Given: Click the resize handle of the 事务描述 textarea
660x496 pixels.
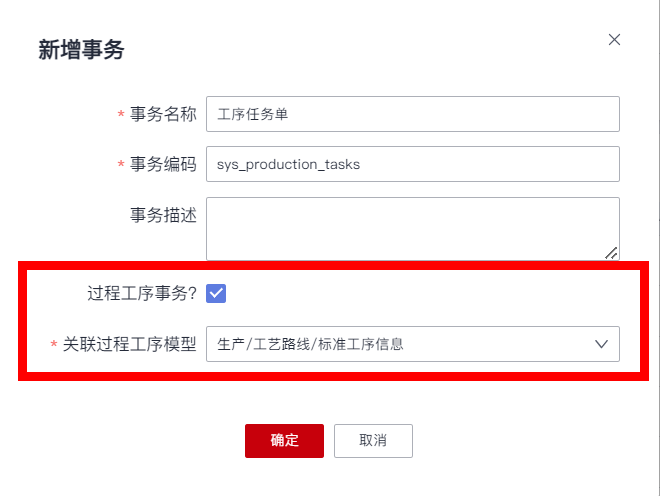Looking at the screenshot, I should pos(611,253).
